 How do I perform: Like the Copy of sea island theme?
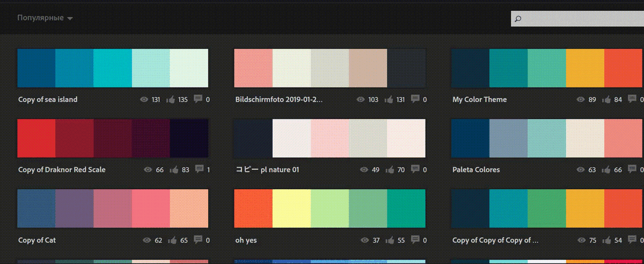(171, 99)
